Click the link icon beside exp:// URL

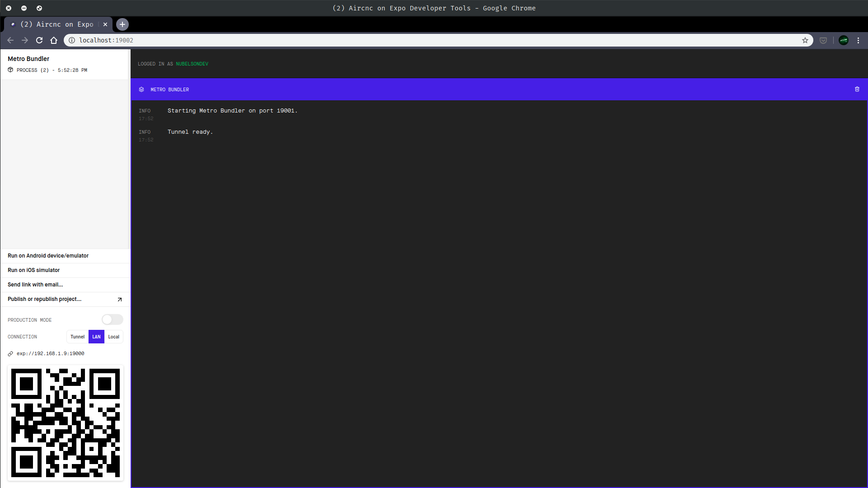click(10, 354)
